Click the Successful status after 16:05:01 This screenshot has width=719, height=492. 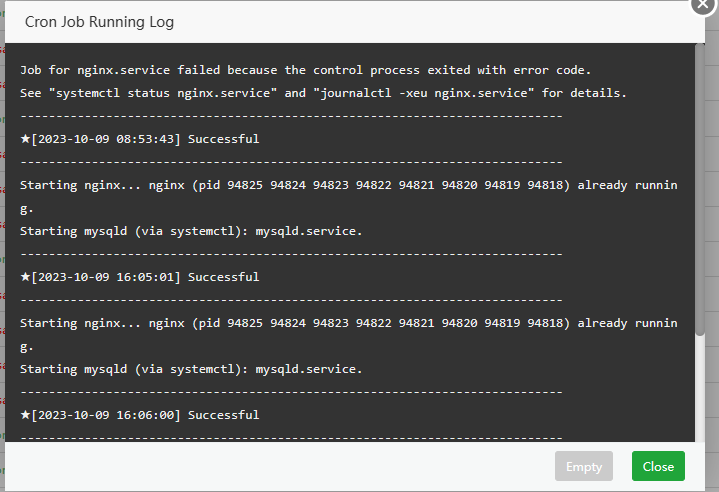[x=223, y=277]
